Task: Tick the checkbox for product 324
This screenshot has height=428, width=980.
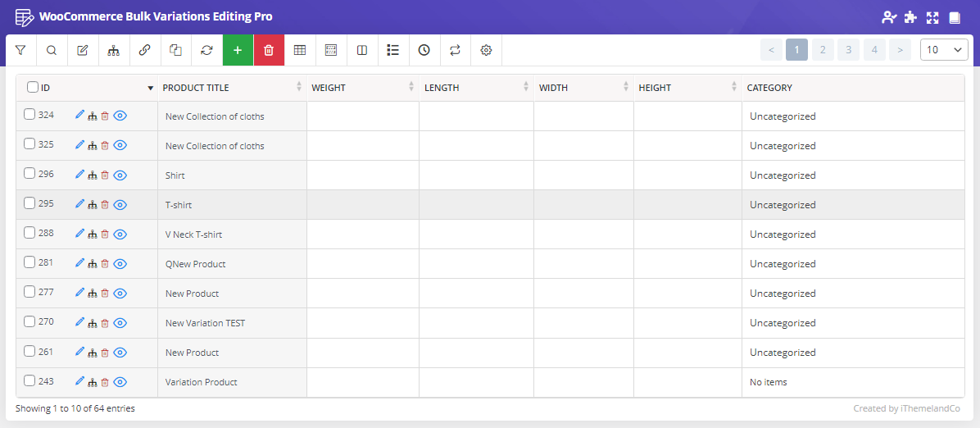Action: [x=29, y=115]
